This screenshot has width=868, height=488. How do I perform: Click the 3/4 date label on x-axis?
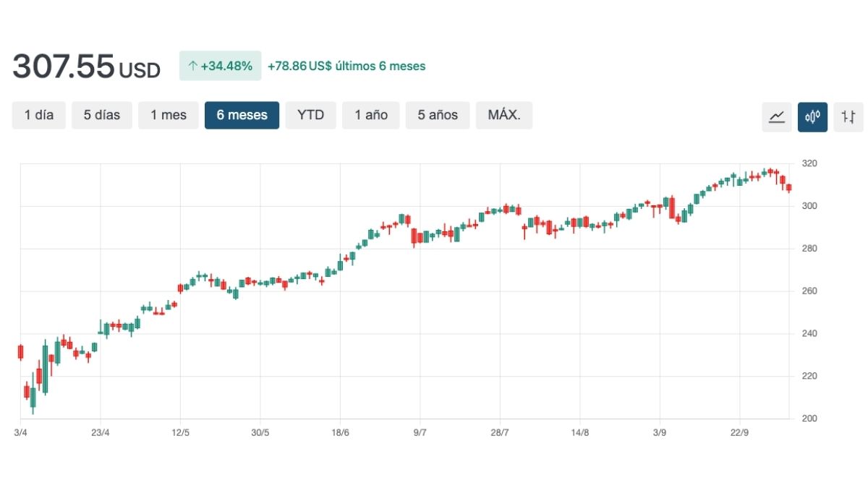[x=20, y=432]
